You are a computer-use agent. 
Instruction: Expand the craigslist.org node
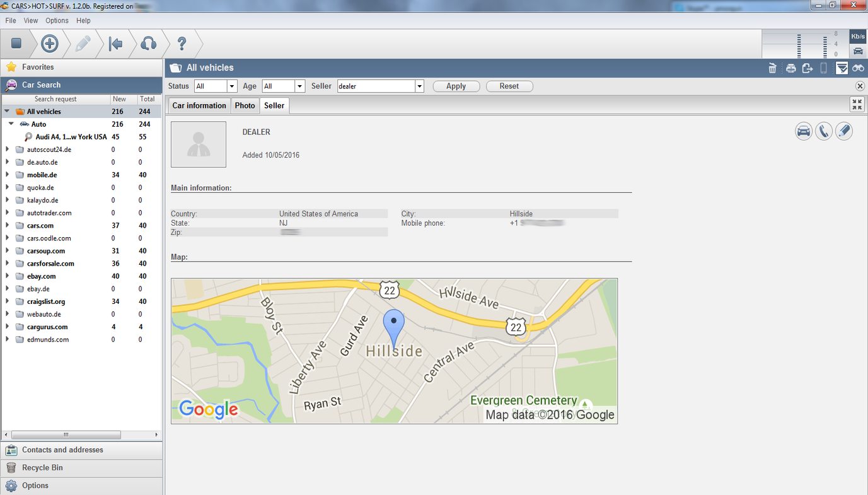point(7,301)
